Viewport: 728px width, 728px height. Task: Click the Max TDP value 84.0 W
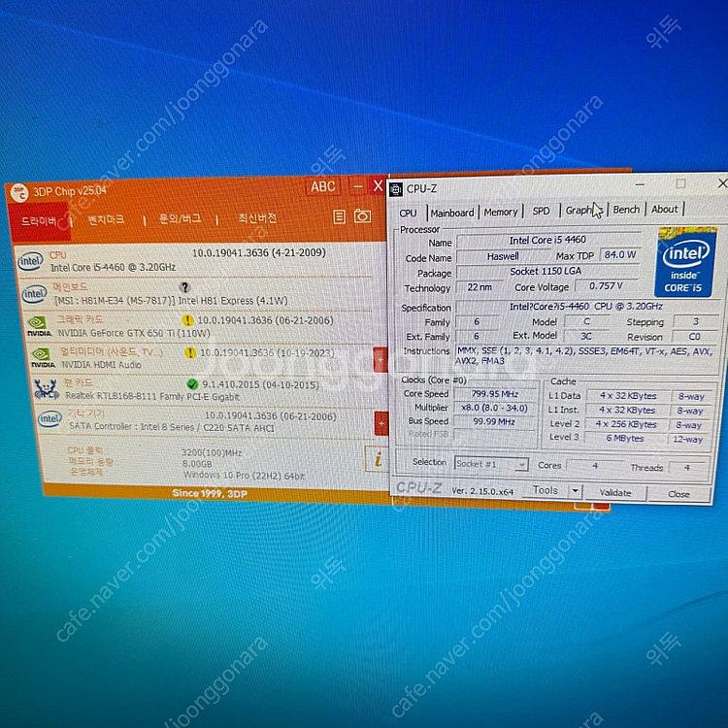[619, 254]
